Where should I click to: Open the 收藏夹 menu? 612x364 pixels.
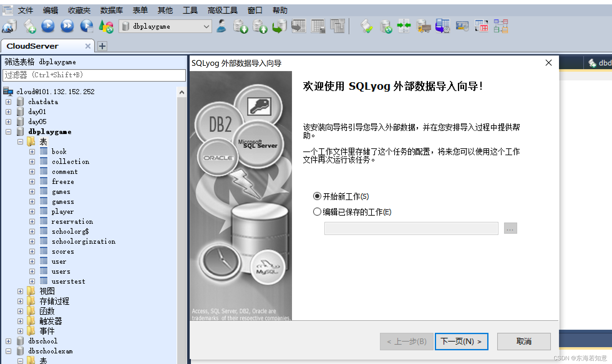tap(79, 10)
